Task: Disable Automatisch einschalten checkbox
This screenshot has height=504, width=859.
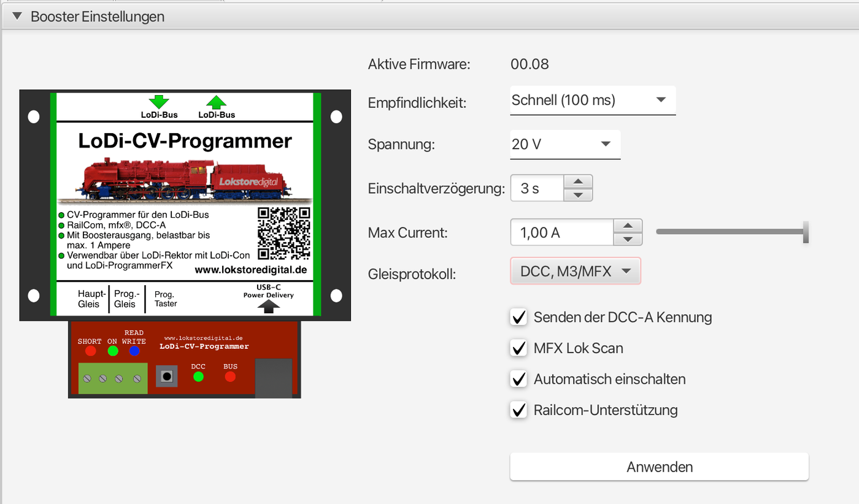Action: click(x=519, y=378)
